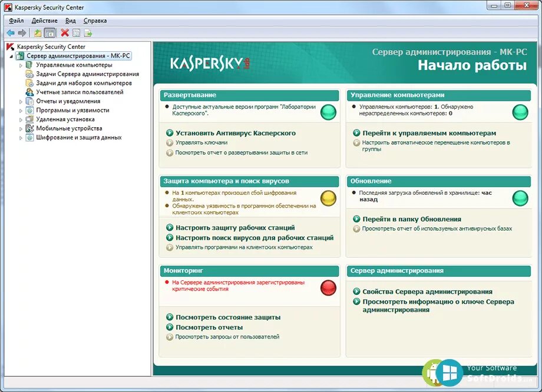Expand the Мобильные устройства node

point(21,128)
